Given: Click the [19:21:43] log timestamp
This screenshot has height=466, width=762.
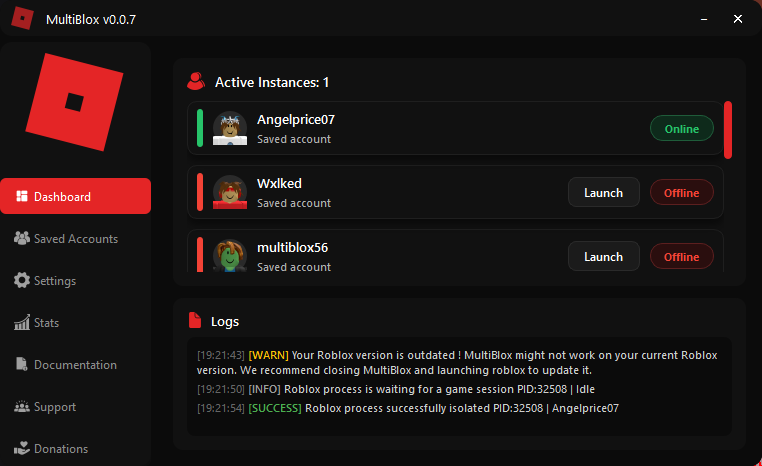Looking at the screenshot, I should 221,355.
